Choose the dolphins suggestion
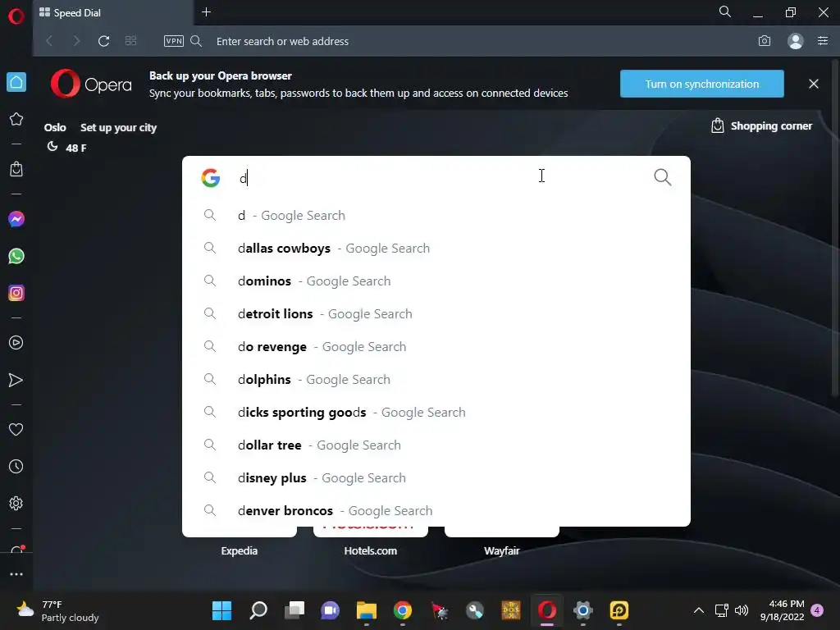 [436, 379]
